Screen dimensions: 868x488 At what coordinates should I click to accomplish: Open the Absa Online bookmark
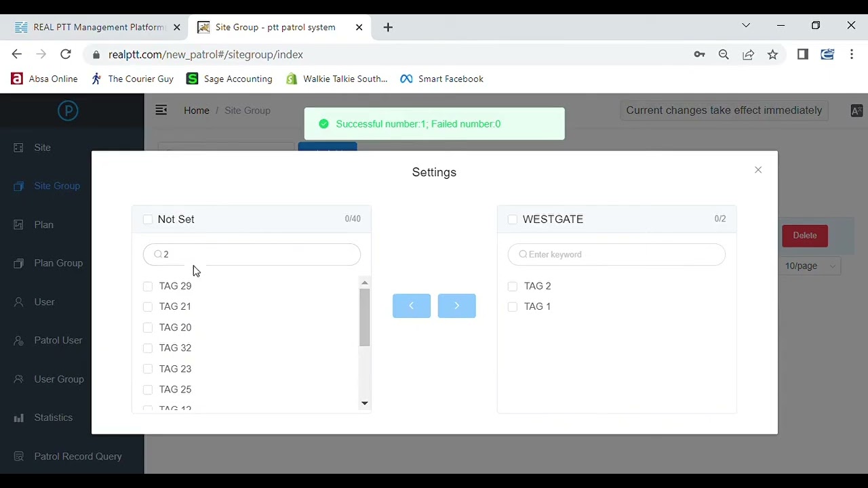[x=44, y=79]
